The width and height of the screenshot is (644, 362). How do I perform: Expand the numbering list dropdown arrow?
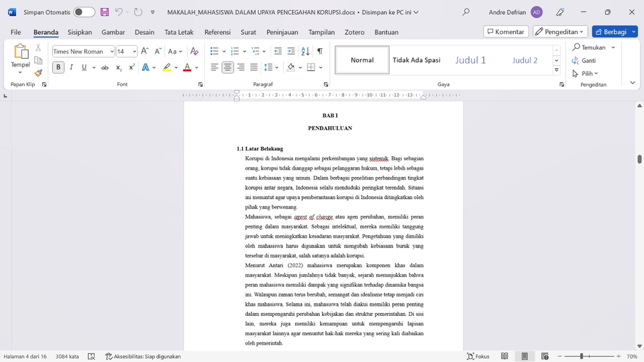coord(244,52)
